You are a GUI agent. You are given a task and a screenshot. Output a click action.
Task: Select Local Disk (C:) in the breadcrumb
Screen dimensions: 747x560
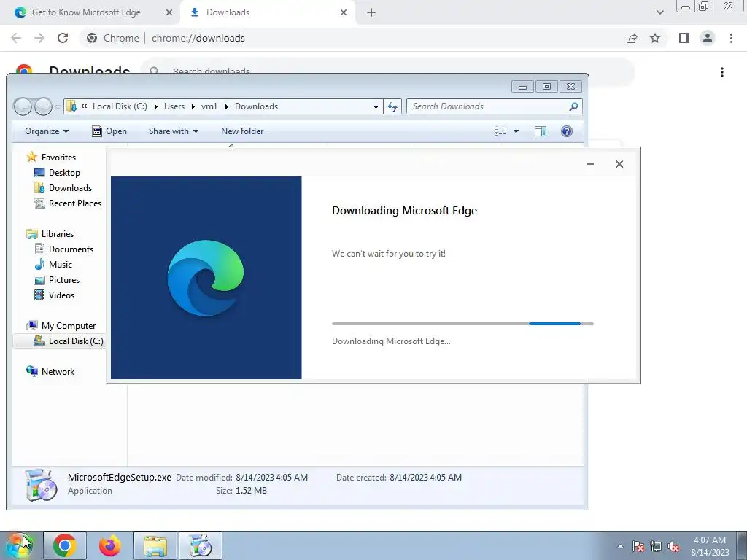tap(120, 106)
